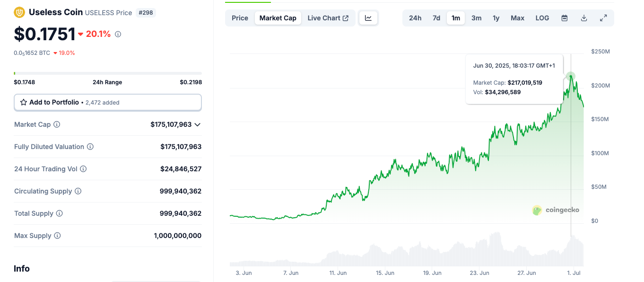Click the line chart type icon
This screenshot has width=644, height=282.
coord(368,18)
